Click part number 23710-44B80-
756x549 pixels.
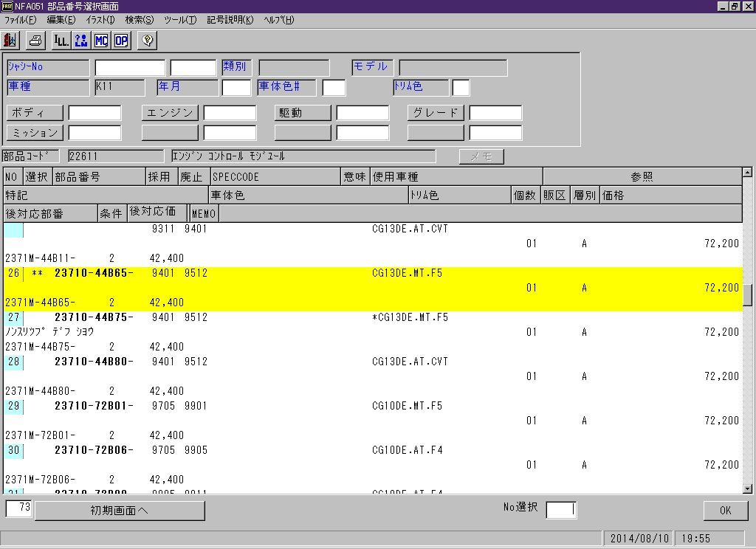click(94, 362)
